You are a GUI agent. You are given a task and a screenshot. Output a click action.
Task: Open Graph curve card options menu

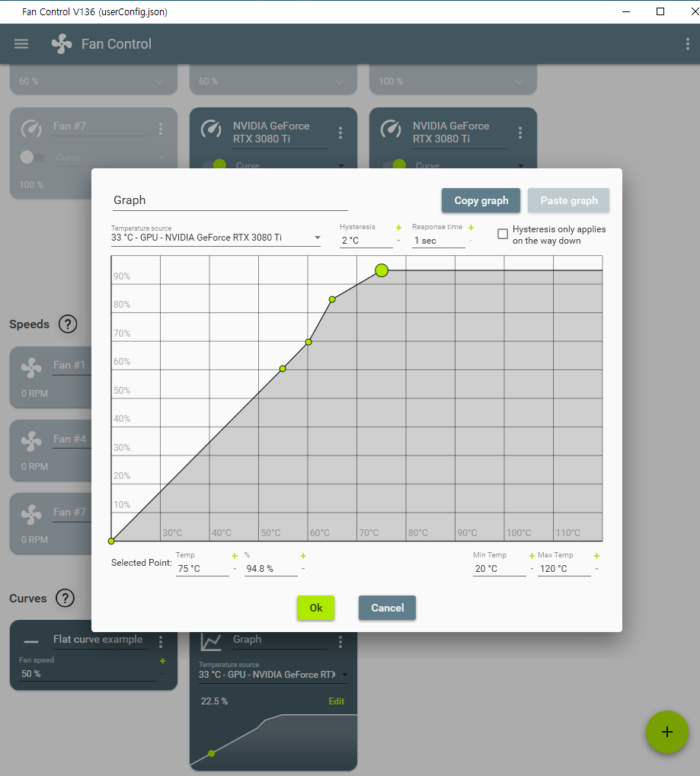[340, 642]
